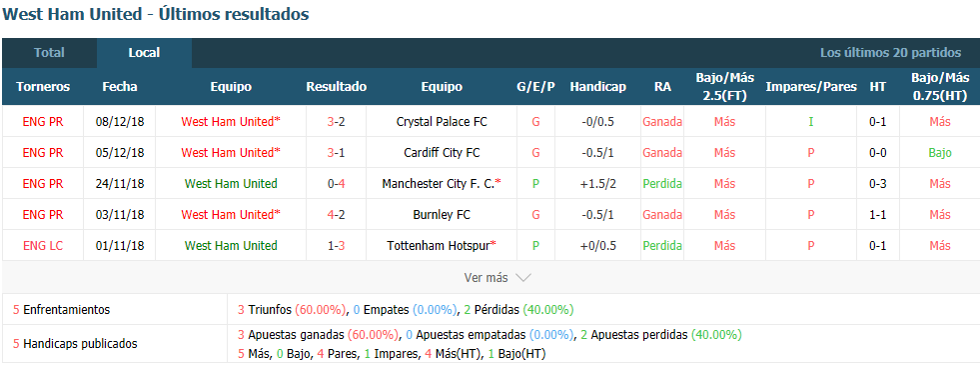Click the Fecha column header
The image size is (980, 365).
tap(119, 87)
